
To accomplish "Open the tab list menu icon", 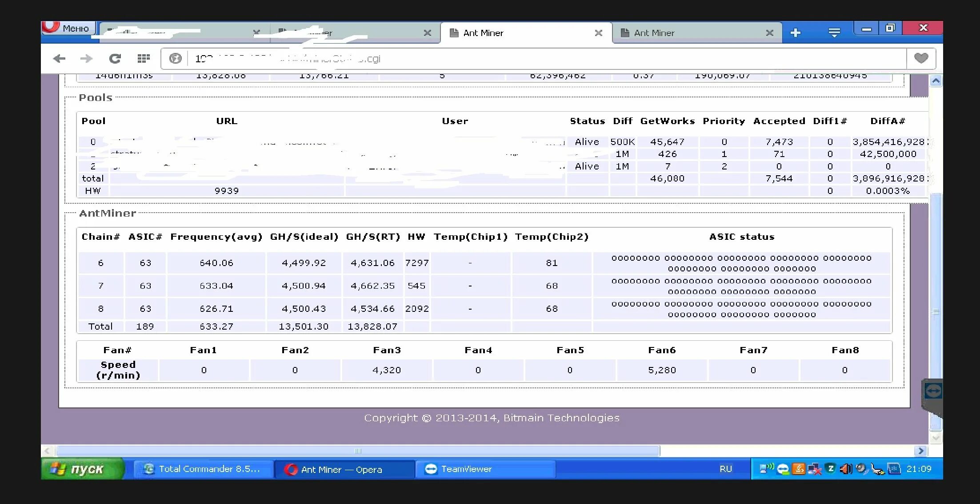I will click(x=834, y=33).
